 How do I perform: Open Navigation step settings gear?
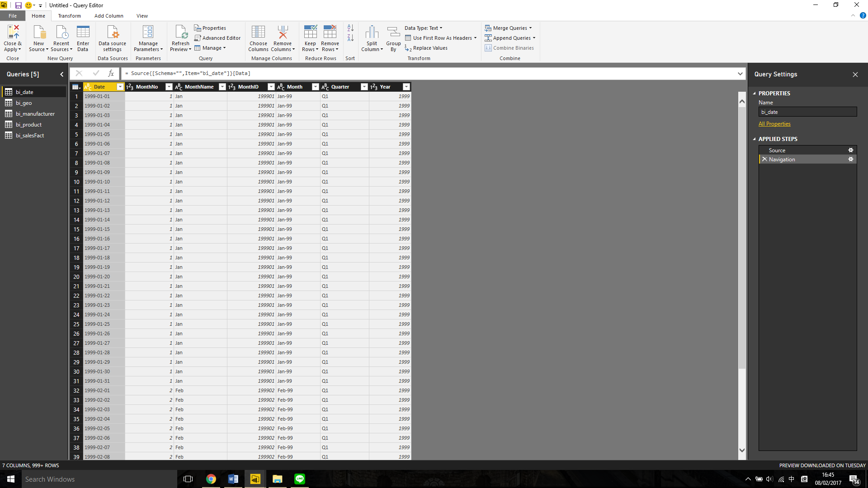(850, 159)
